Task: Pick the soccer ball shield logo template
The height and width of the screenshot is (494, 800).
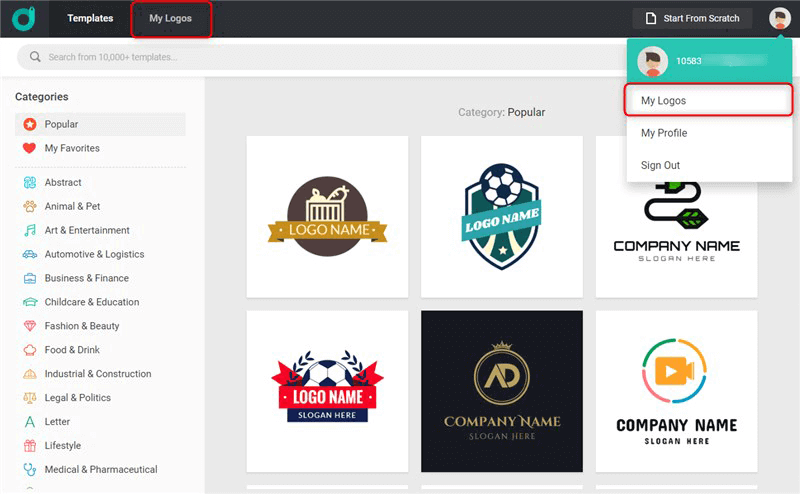Action: tap(501, 216)
